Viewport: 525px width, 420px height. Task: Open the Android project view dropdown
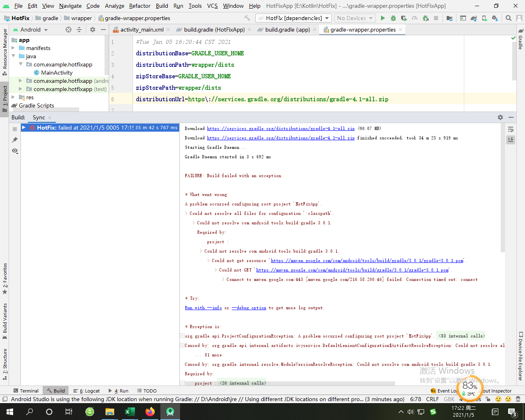[x=30, y=30]
